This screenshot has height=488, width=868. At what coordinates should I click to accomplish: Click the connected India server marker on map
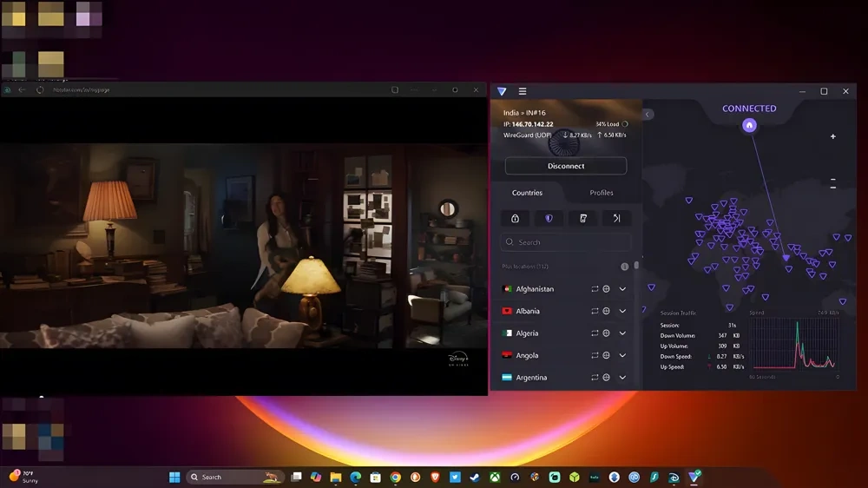point(786,258)
